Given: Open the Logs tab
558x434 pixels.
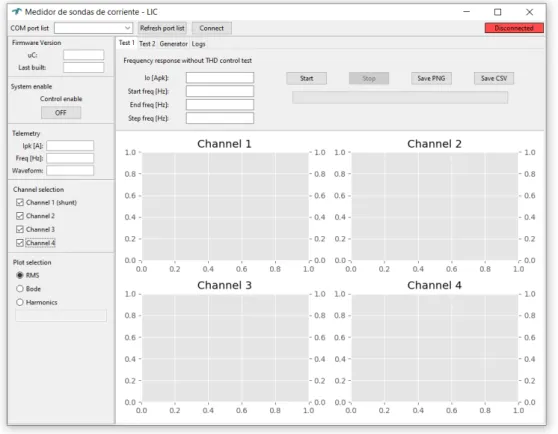Looking at the screenshot, I should pyautogui.click(x=198, y=44).
